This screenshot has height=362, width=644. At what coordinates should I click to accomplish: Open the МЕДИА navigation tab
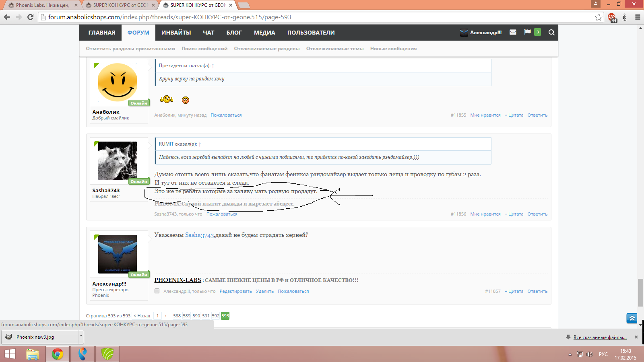pos(264,33)
